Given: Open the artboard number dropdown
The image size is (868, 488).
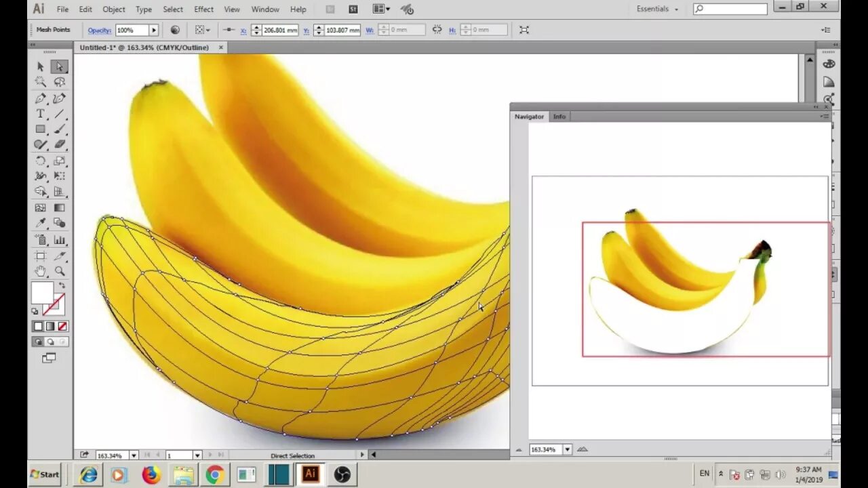Looking at the screenshot, I should [197, 455].
